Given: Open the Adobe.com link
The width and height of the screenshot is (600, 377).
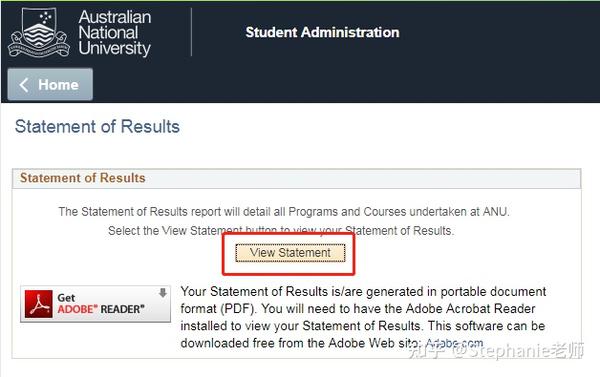Looking at the screenshot, I should (x=454, y=343).
